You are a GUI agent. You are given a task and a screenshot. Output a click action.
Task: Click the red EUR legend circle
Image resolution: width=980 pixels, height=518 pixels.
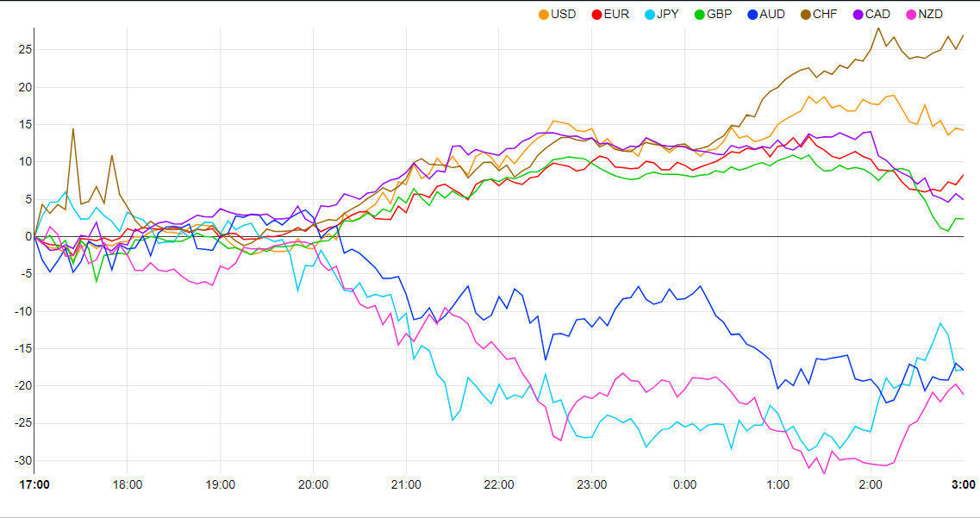596,14
